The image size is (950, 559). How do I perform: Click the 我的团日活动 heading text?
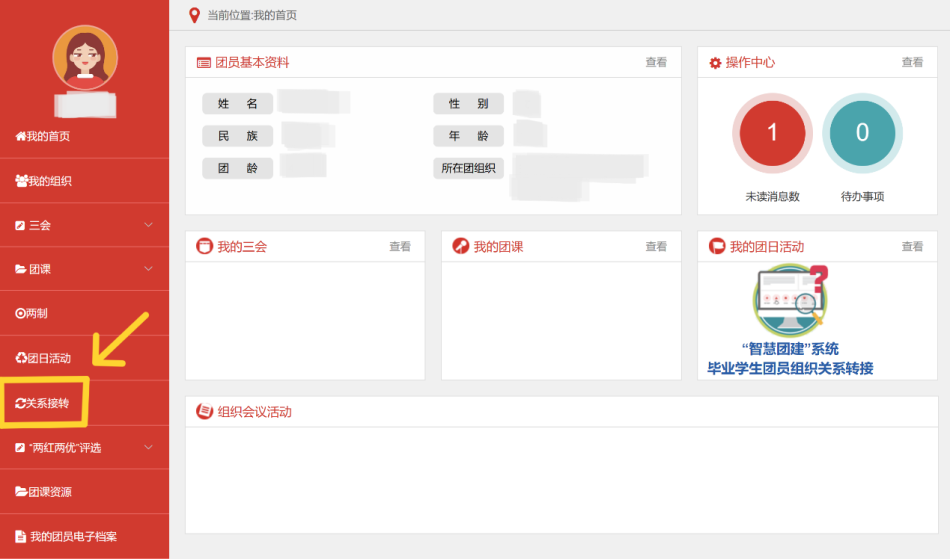pyautogui.click(x=766, y=246)
